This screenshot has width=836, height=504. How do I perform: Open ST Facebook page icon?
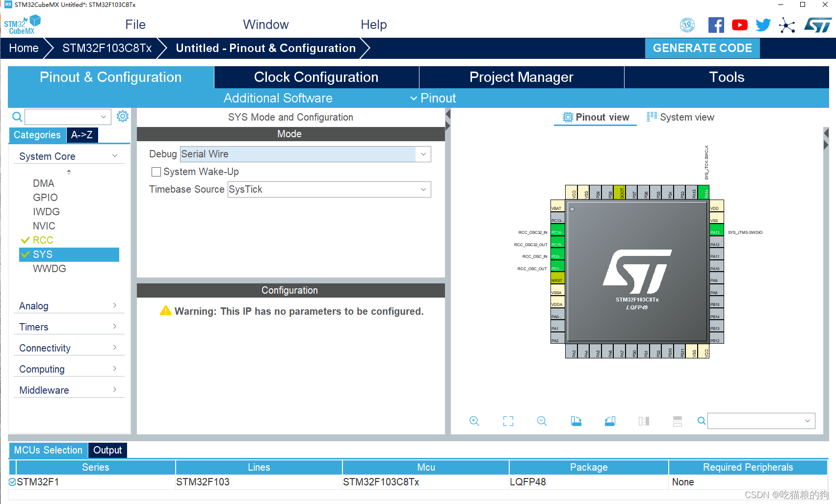point(716,25)
